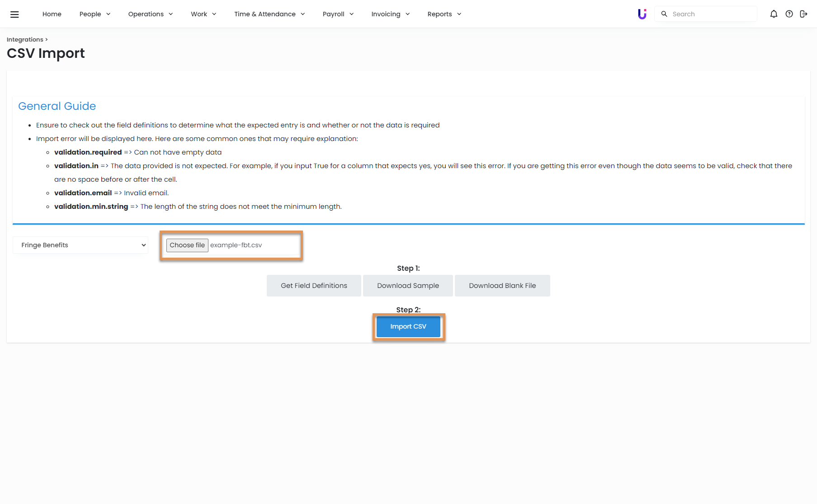Click the purple U brand logo
Image resolution: width=817 pixels, height=504 pixels.
click(x=642, y=14)
